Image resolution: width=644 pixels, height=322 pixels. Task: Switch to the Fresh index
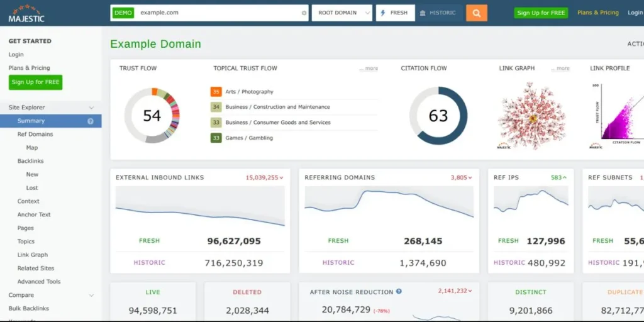(x=395, y=13)
